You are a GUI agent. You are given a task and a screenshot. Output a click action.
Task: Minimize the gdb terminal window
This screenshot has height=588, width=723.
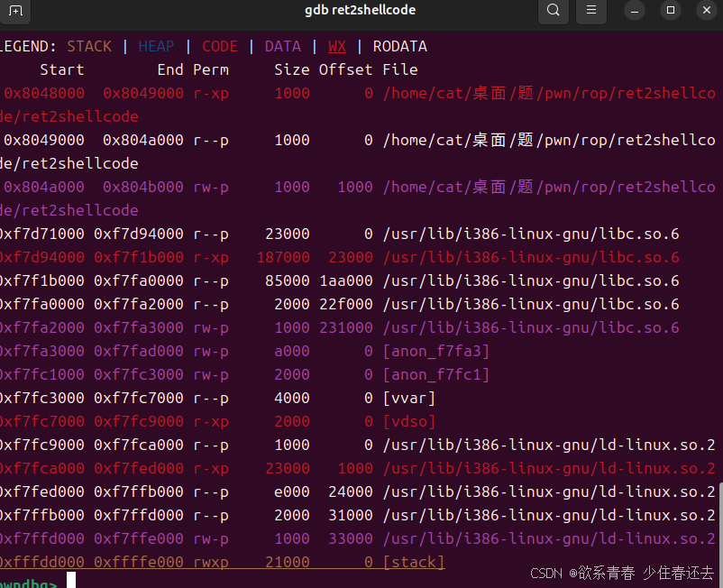pos(635,11)
